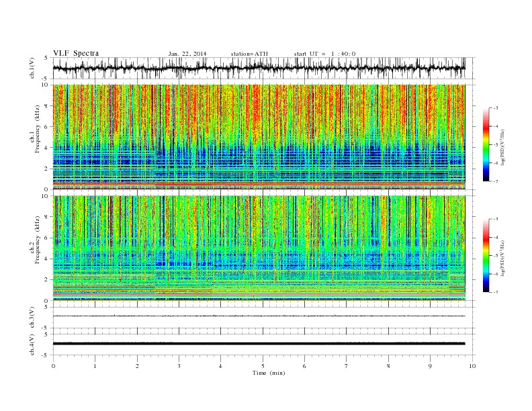532x411 pixels.
Task: Click the log(PSD) label beside ch.1 color bar
Action: click(x=503, y=146)
